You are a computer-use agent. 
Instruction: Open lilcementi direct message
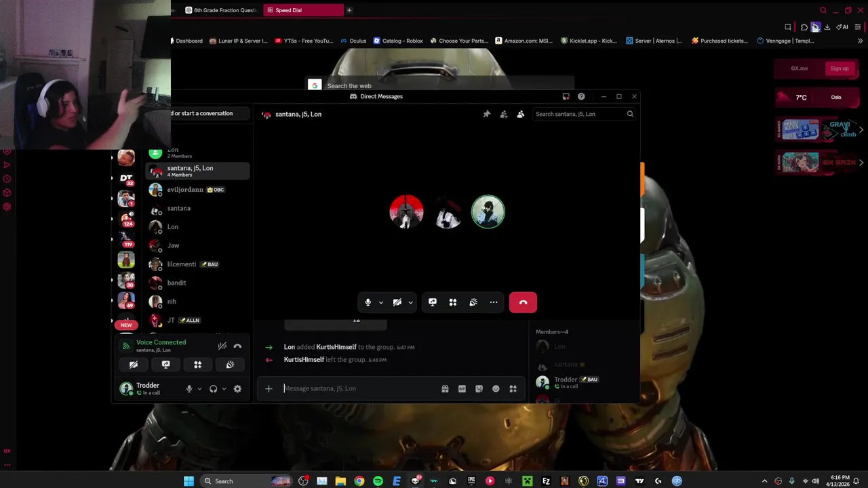[197, 264]
